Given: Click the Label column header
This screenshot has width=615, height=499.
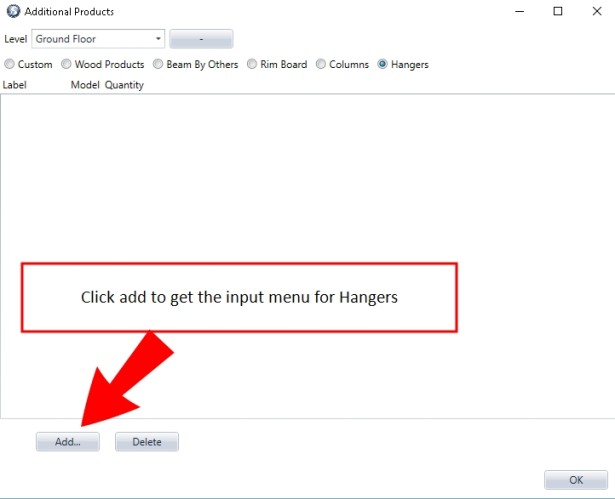Looking at the screenshot, I should [x=15, y=85].
